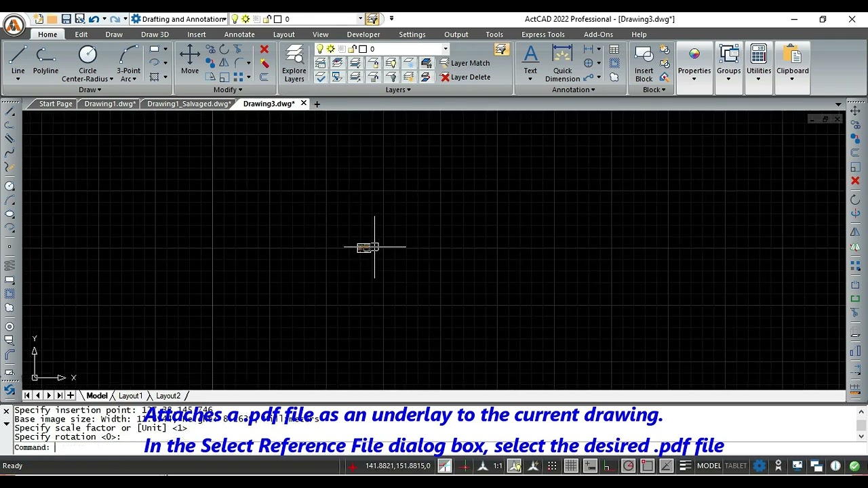Activate the Move tool
The width and height of the screenshot is (868, 488).
(x=190, y=60)
